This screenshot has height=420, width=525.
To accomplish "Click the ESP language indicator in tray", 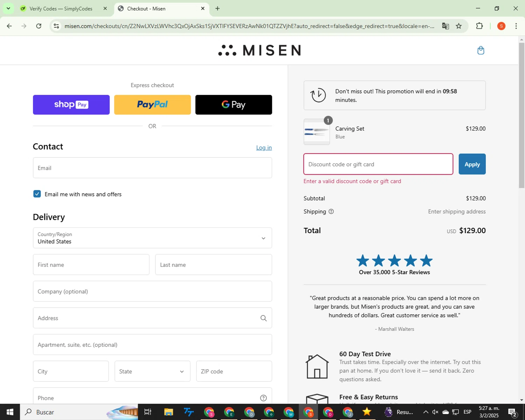I will tap(467, 412).
